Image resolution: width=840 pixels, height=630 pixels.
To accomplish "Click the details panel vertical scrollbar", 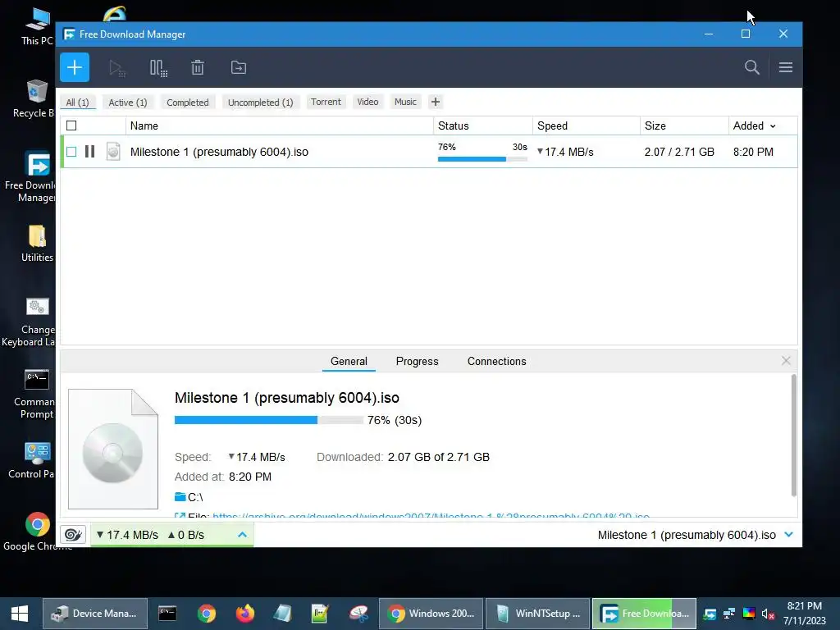I will pyautogui.click(x=793, y=436).
